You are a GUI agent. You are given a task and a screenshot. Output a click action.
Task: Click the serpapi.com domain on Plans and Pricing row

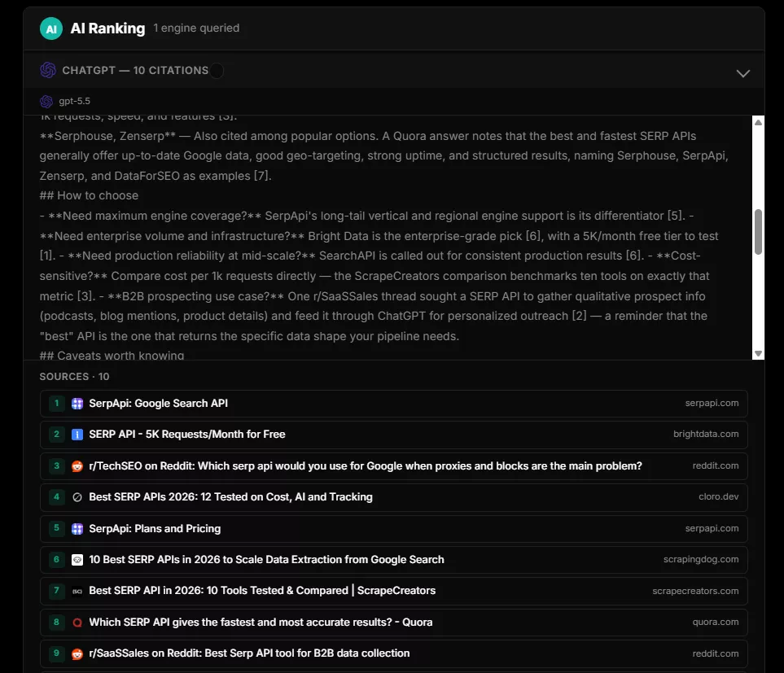point(712,528)
